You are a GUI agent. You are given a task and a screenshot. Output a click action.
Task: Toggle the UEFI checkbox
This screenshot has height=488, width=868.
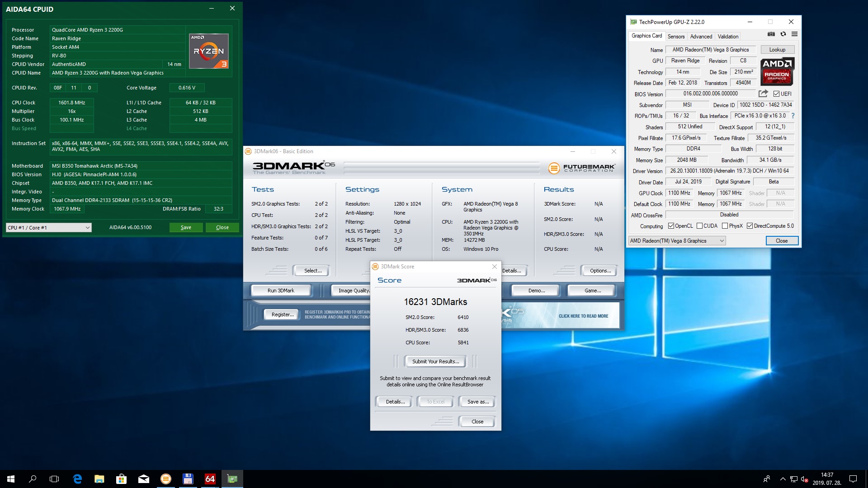776,94
